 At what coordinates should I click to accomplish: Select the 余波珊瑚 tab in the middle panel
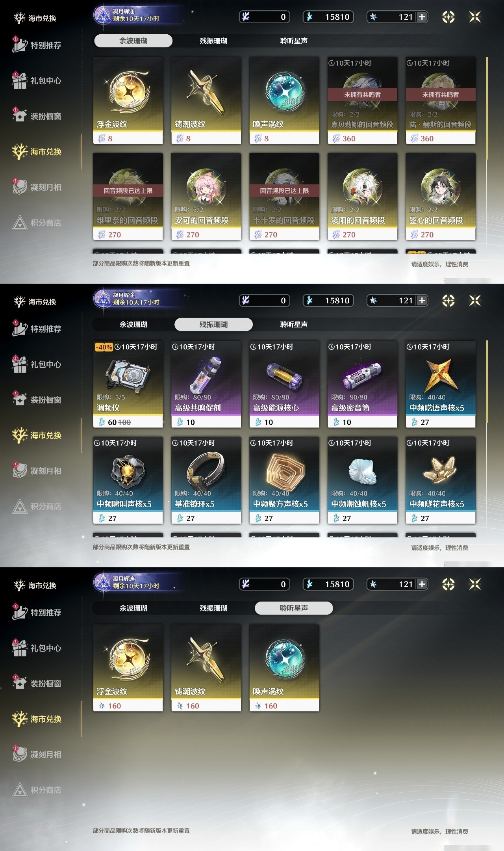click(133, 325)
